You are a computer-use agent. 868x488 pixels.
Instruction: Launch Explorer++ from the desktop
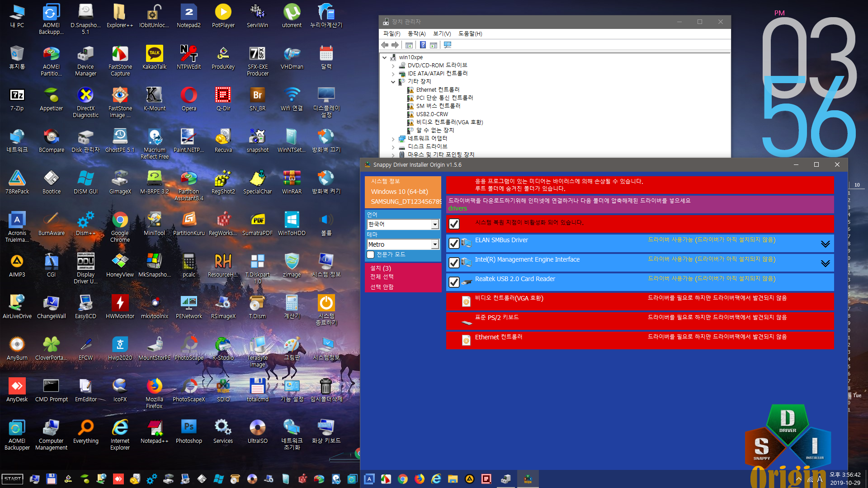click(x=120, y=16)
